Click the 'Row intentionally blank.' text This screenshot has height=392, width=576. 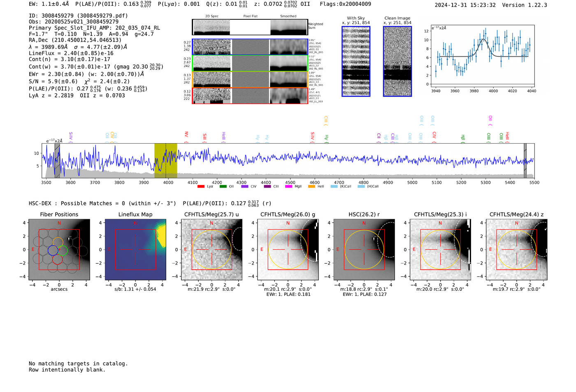(67, 370)
